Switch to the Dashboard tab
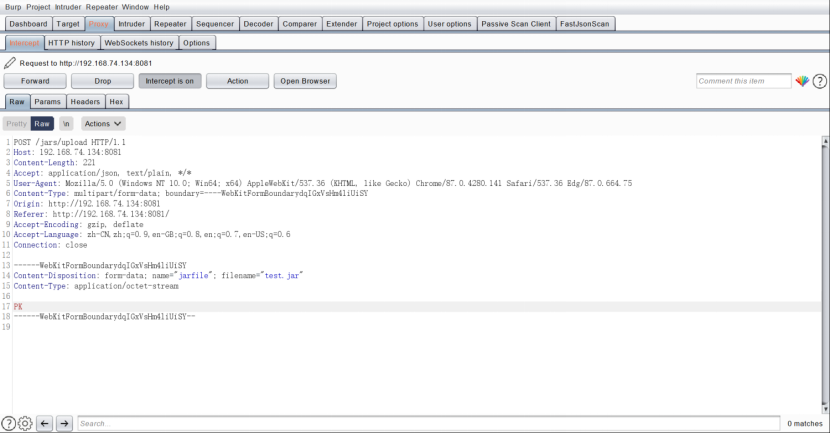 point(28,24)
